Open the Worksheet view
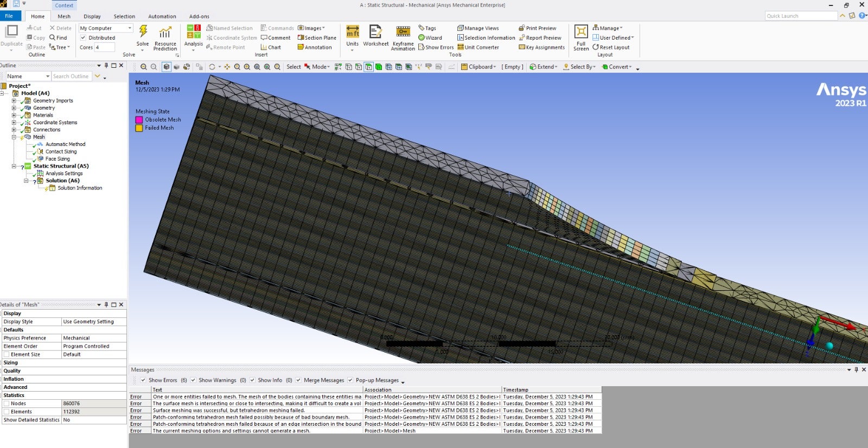This screenshot has width=868, height=448. click(x=375, y=36)
